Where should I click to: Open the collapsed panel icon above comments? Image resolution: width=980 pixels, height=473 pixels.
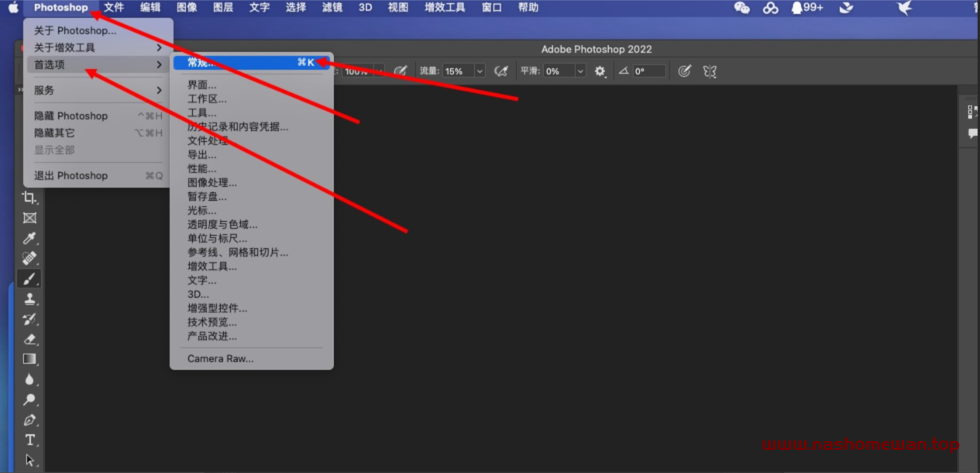click(972, 112)
